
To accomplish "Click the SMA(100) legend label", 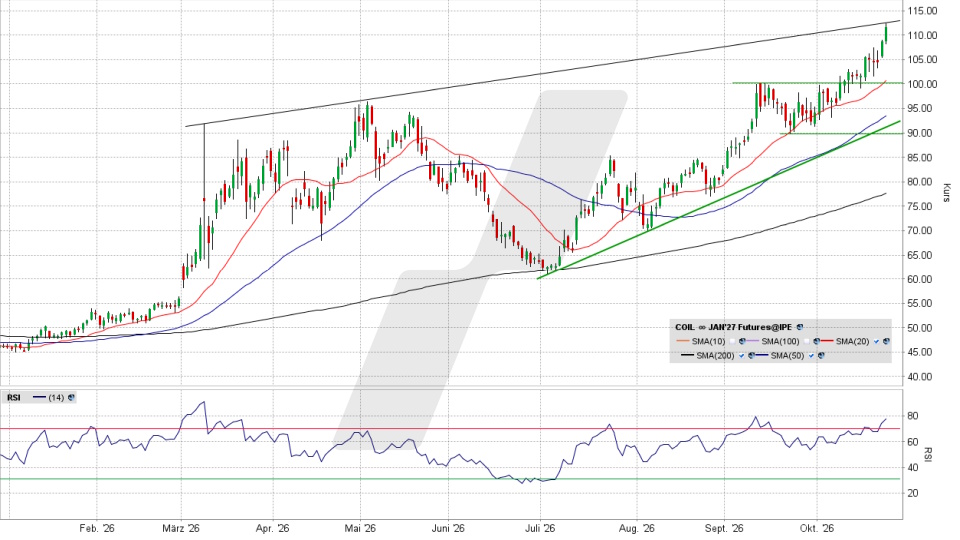I will tap(781, 341).
